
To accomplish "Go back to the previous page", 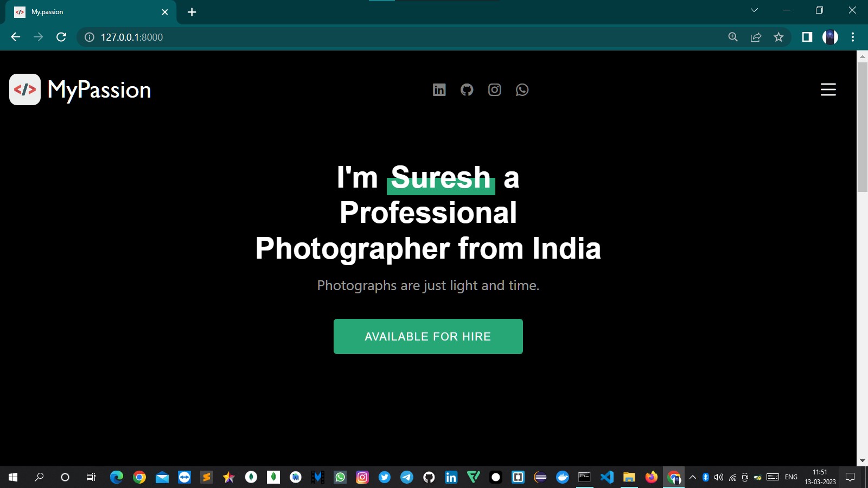I will [16, 37].
